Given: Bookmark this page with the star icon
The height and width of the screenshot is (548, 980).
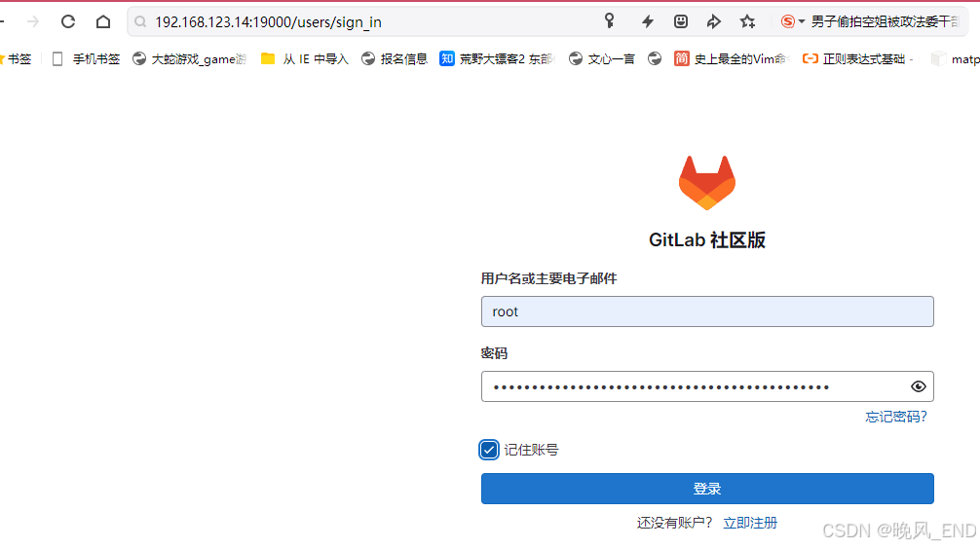Looking at the screenshot, I should pos(747,21).
